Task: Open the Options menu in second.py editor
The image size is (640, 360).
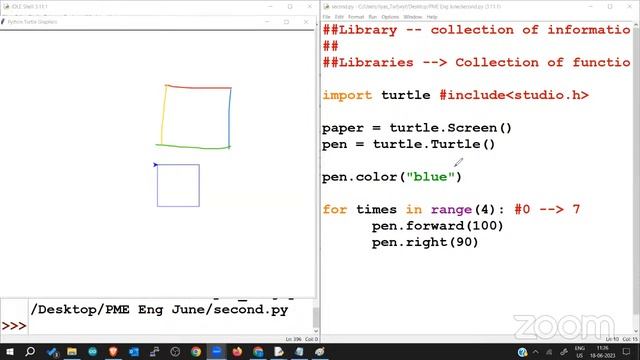Action: (390, 17)
